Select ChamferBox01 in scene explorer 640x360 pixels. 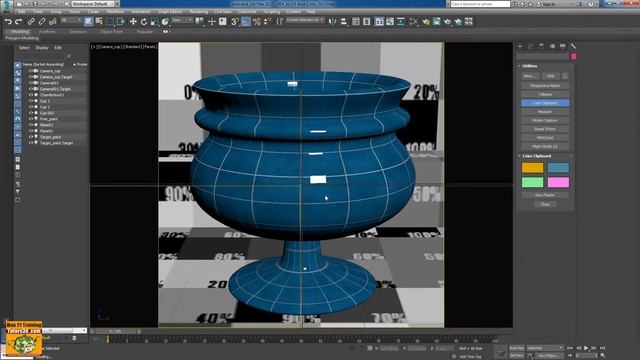click(52, 95)
